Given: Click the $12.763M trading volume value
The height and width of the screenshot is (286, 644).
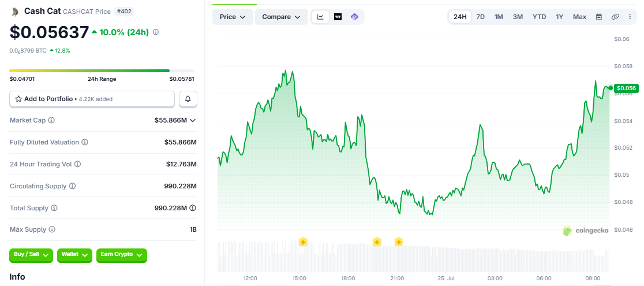Looking at the screenshot, I should 182,164.
